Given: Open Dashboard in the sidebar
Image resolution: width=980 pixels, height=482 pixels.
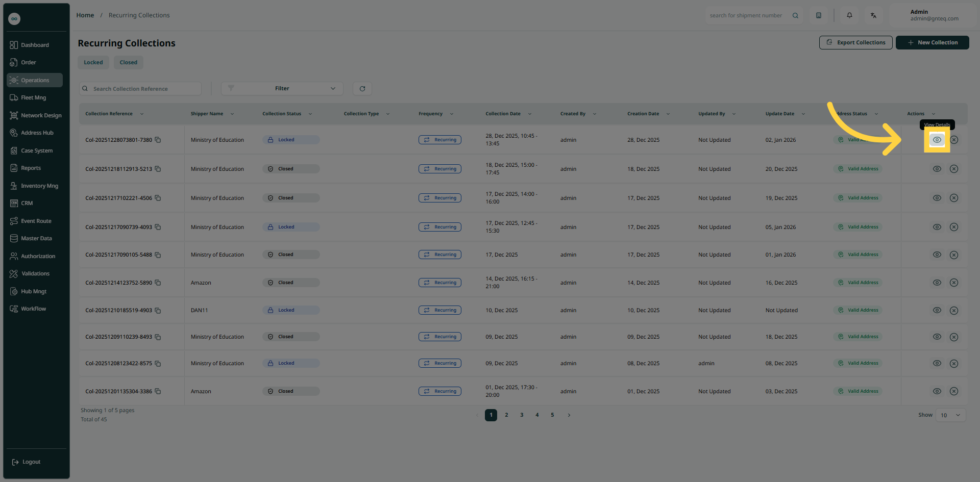Looking at the screenshot, I should point(35,45).
